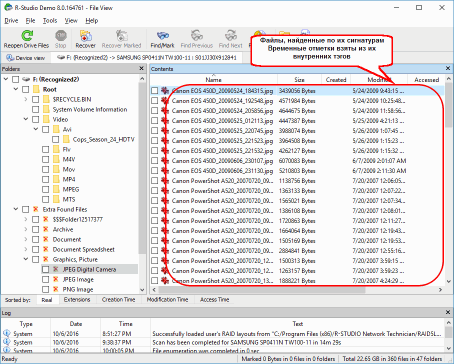Collapse the Extra Found Files node
This screenshot has width=454, height=364.
(16, 209)
